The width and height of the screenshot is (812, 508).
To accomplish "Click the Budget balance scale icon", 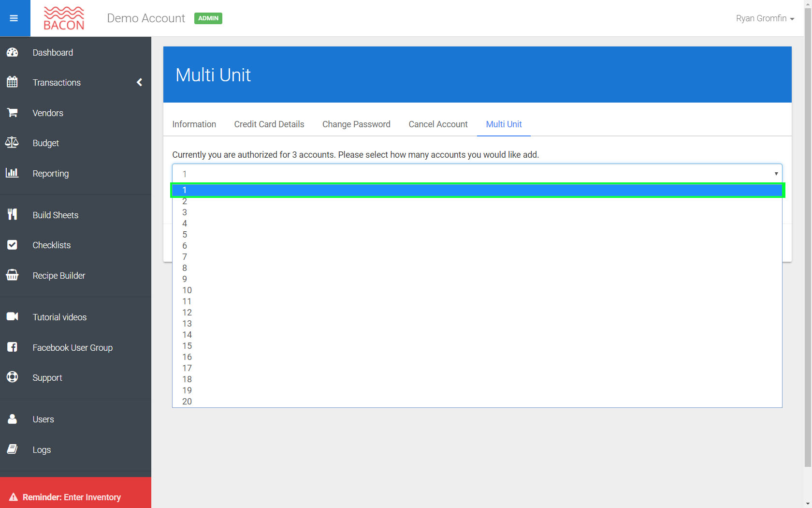I will (x=12, y=143).
